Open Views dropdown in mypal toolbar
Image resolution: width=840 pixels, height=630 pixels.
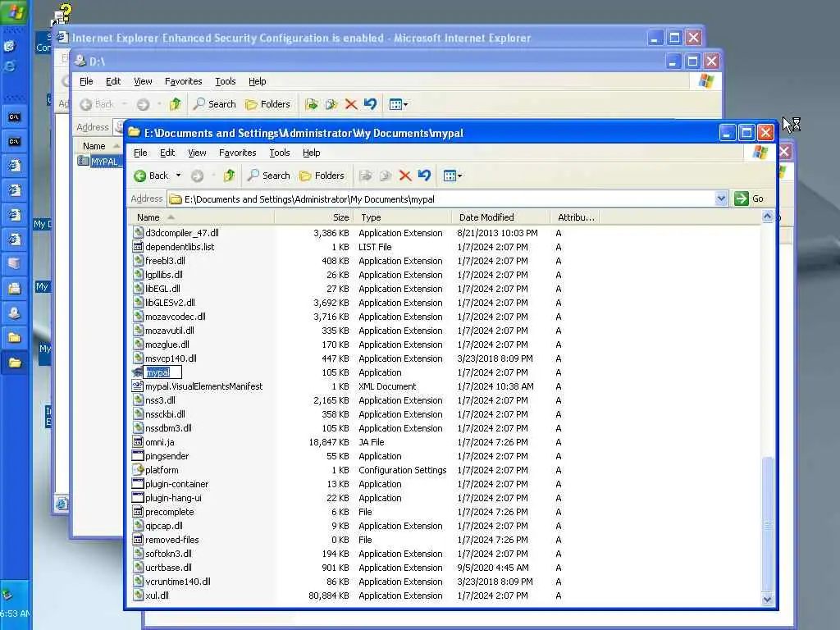click(x=453, y=176)
